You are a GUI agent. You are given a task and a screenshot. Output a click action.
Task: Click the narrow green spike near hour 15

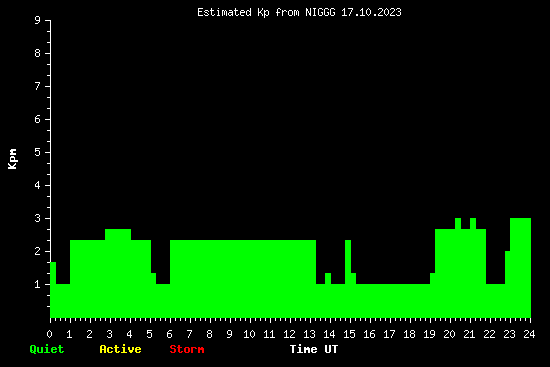coord(348,261)
